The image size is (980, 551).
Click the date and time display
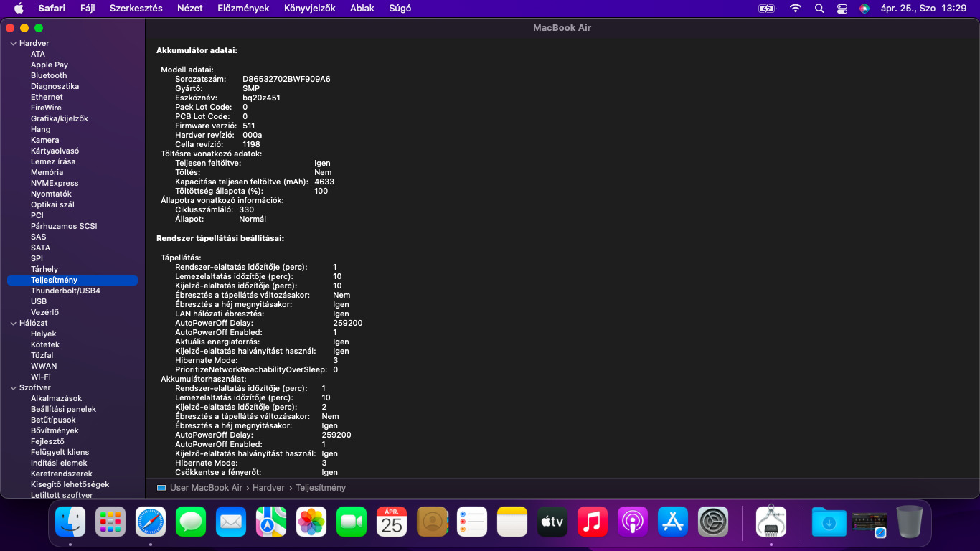[924, 9]
